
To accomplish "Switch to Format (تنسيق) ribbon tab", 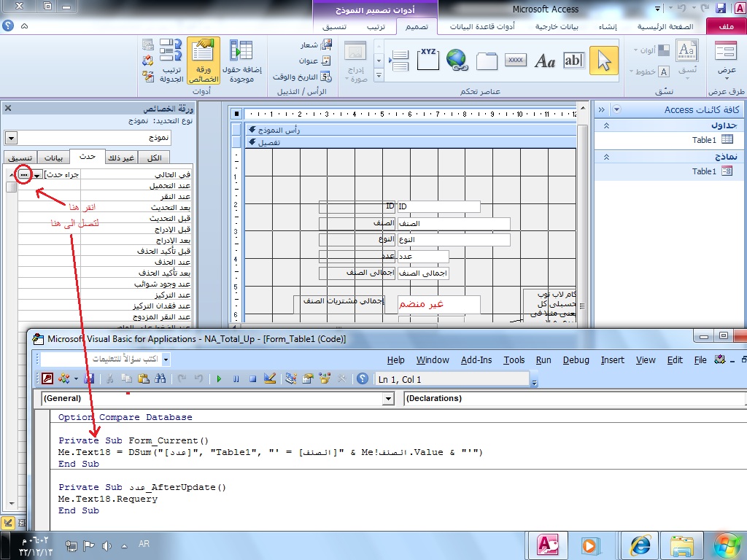I will [334, 27].
